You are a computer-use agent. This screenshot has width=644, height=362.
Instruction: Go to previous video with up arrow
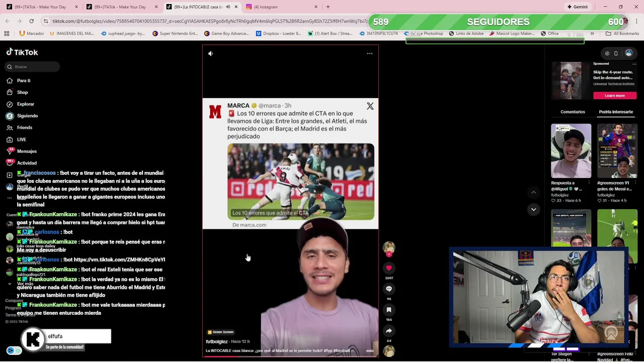point(534,192)
